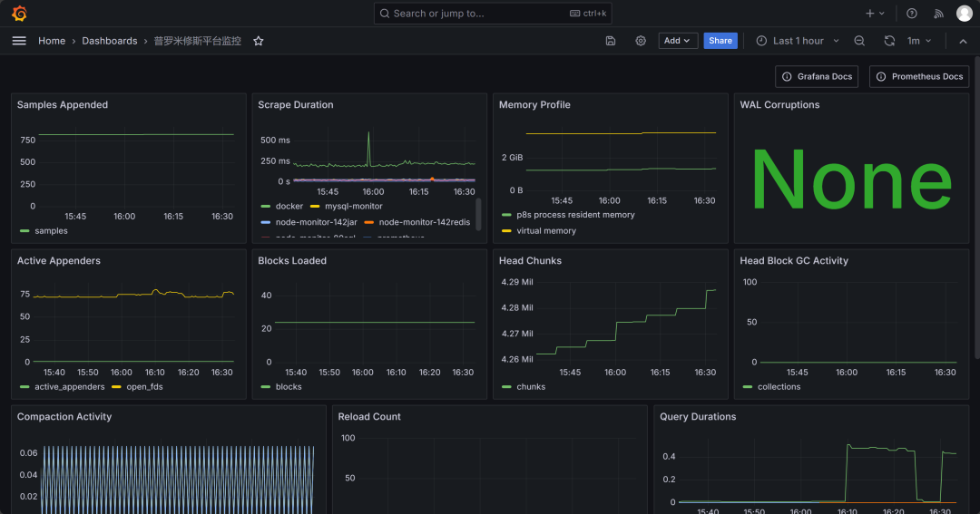The width and height of the screenshot is (980, 514).
Task: Go to Home breadcrumb
Action: pos(52,41)
